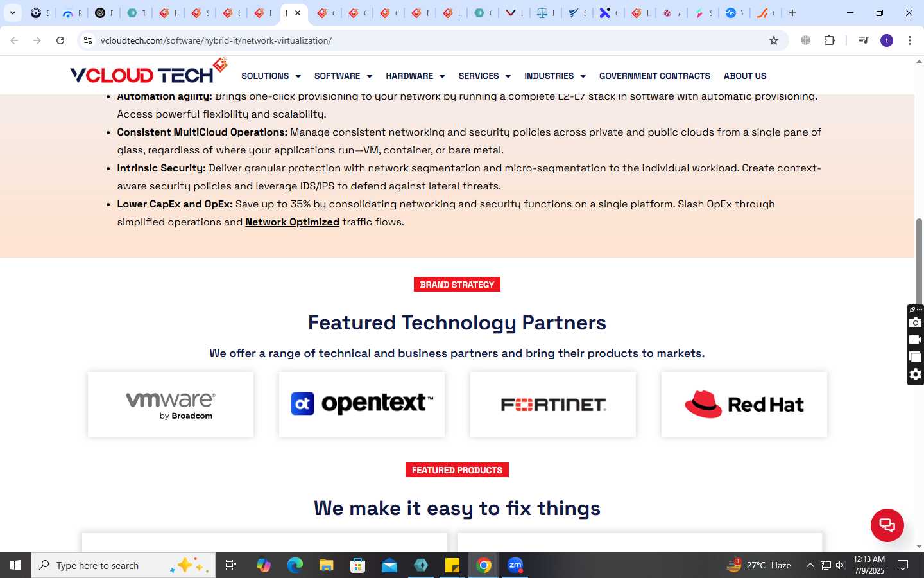Expand the Hardware menu
The width and height of the screenshot is (924, 578).
pos(415,76)
